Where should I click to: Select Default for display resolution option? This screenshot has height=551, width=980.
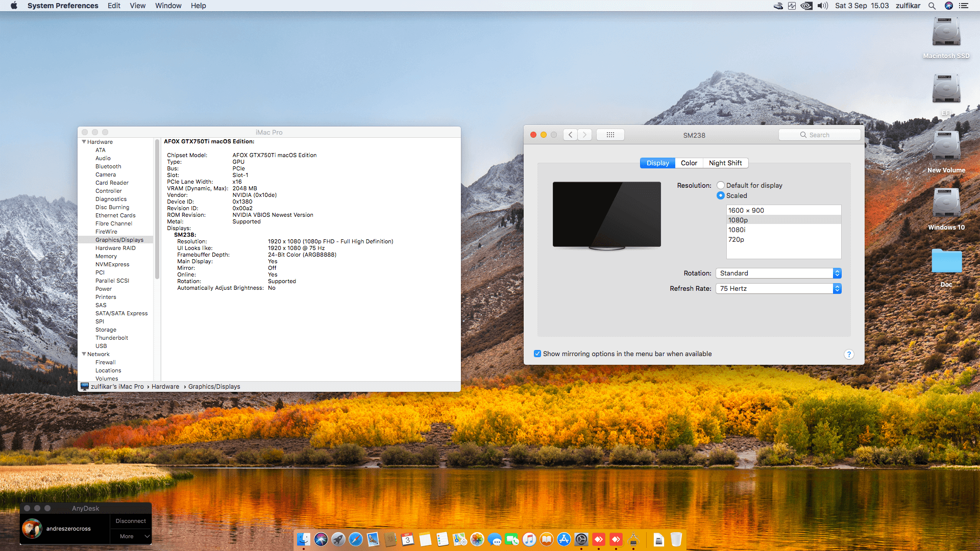tap(721, 185)
